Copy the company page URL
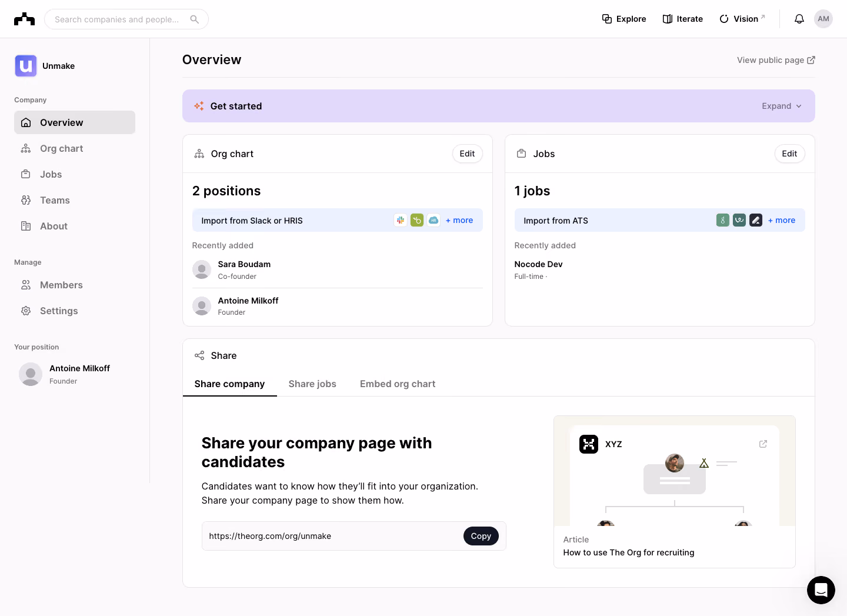847x616 pixels. point(481,536)
